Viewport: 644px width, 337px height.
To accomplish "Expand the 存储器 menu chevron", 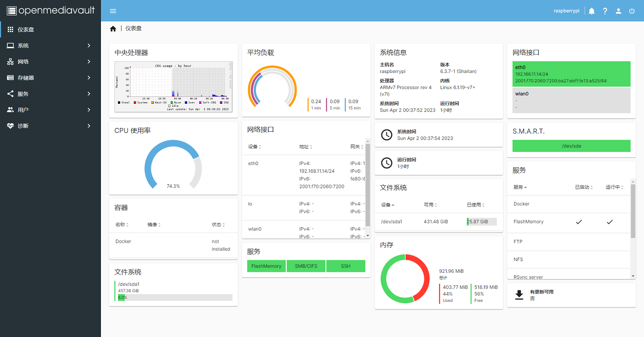I will [89, 78].
